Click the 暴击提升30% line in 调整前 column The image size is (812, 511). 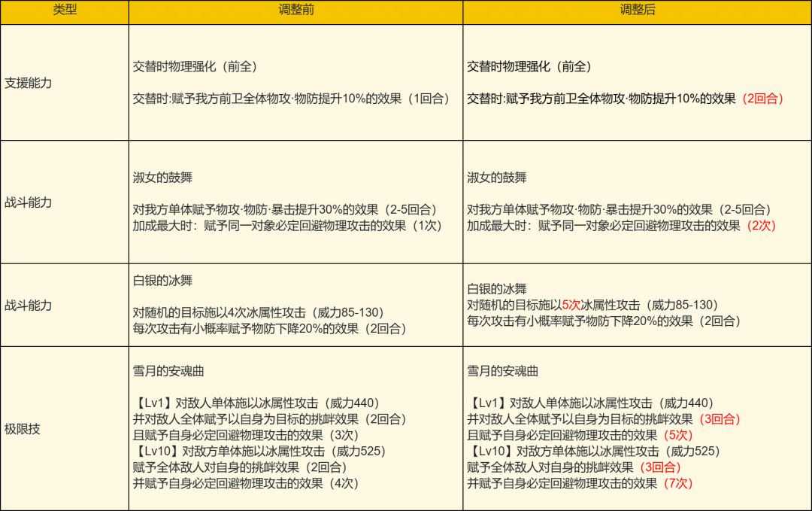[286, 209]
